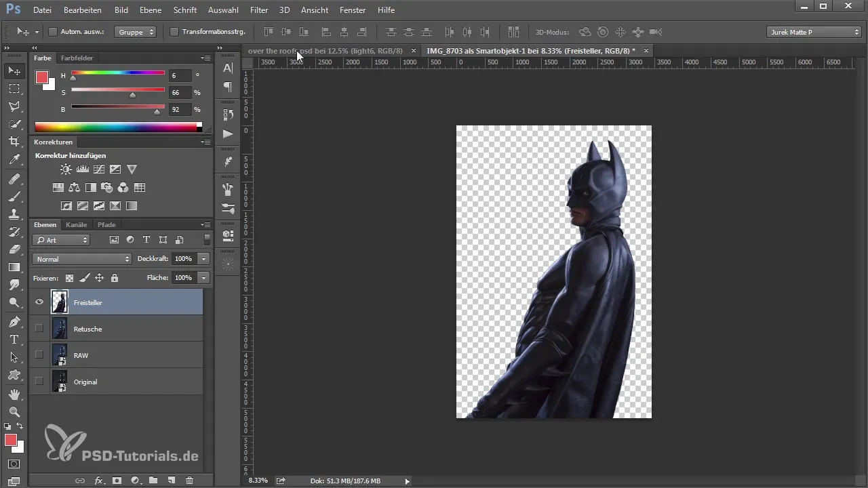Open the Fläche fill dropdown arrow
The height and width of the screenshot is (488, 868).
[x=203, y=278]
